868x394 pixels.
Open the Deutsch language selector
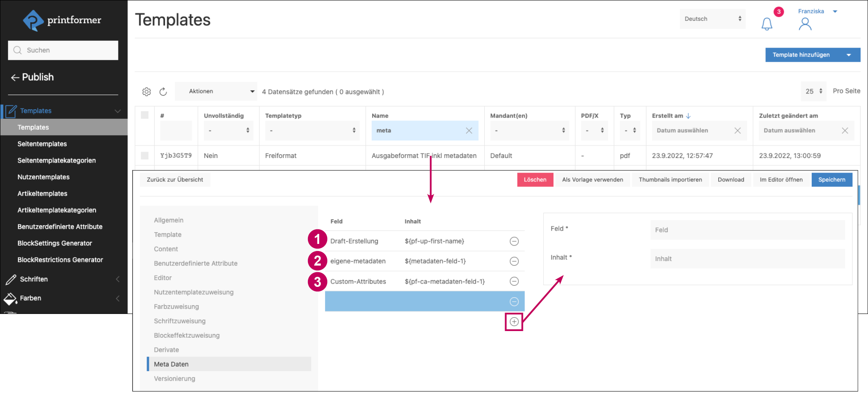[x=712, y=19]
